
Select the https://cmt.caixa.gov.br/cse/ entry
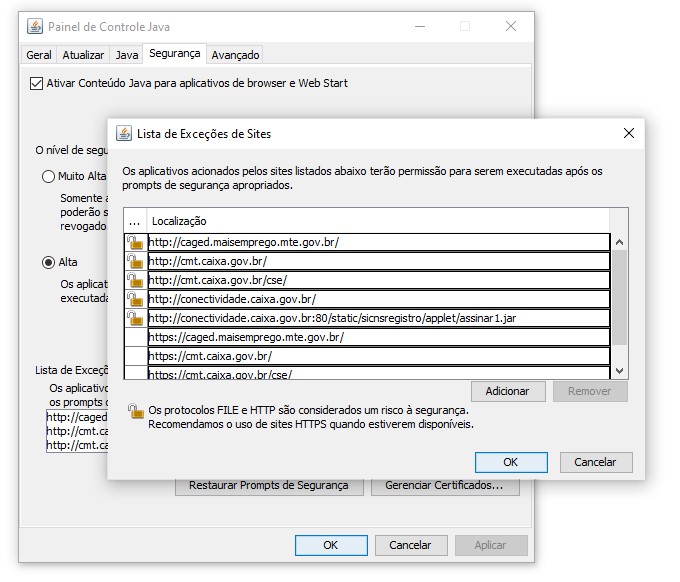[379, 373]
